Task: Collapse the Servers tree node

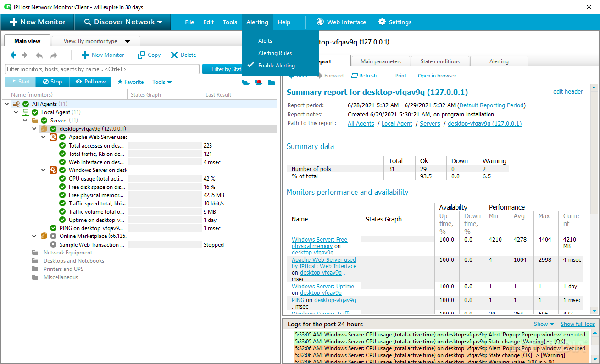Action: coord(25,121)
